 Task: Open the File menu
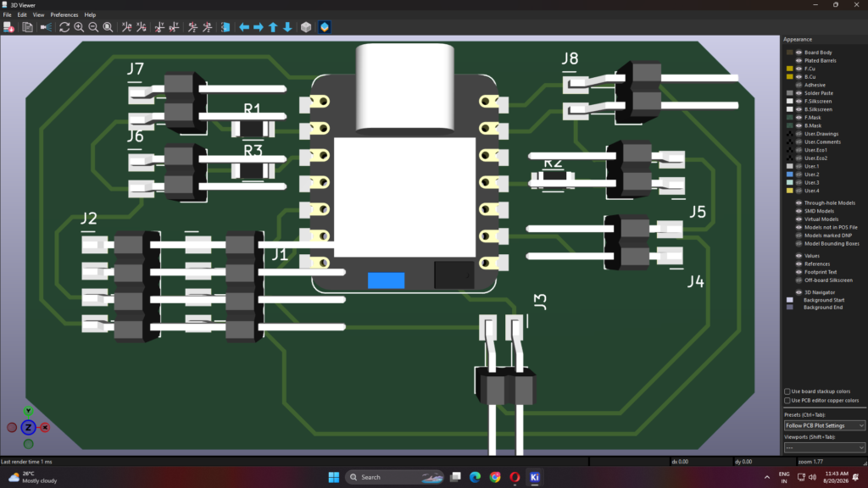point(7,15)
